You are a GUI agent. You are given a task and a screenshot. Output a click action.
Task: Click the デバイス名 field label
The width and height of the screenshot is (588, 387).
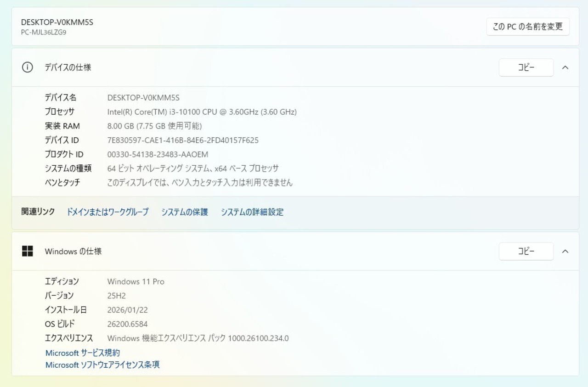click(61, 97)
